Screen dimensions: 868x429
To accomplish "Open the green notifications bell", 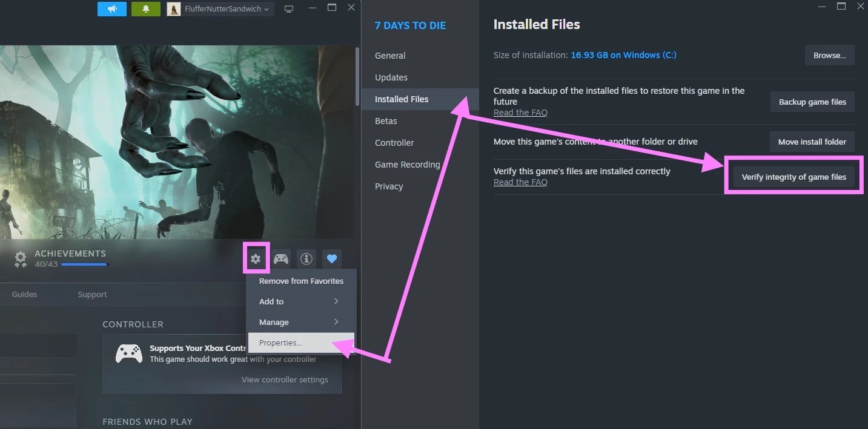I will coord(146,9).
